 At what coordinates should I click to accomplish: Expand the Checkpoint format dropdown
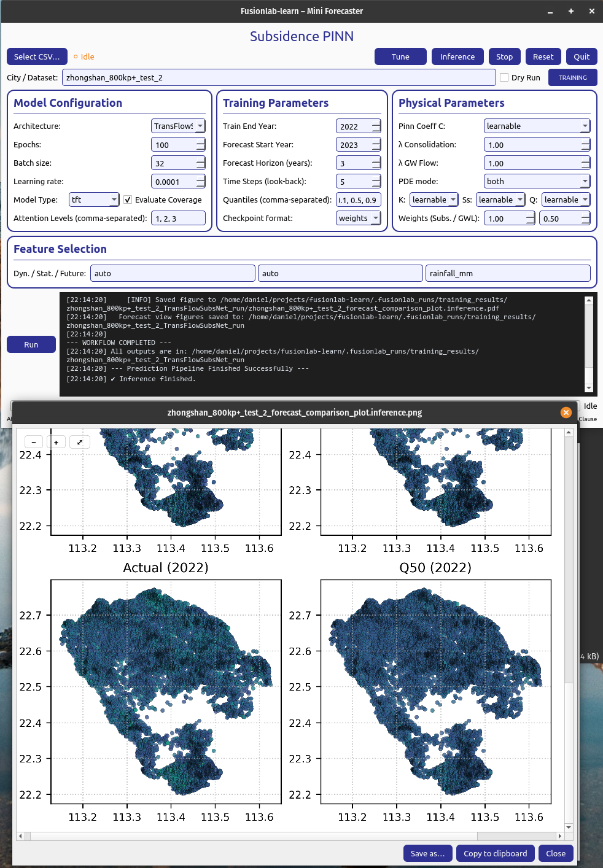pyautogui.click(x=359, y=218)
